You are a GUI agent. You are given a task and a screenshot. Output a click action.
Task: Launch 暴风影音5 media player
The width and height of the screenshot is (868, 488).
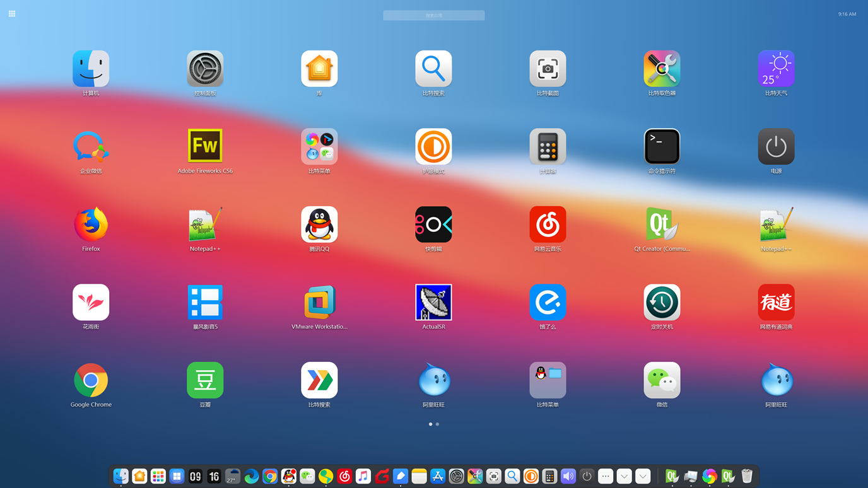205,303
